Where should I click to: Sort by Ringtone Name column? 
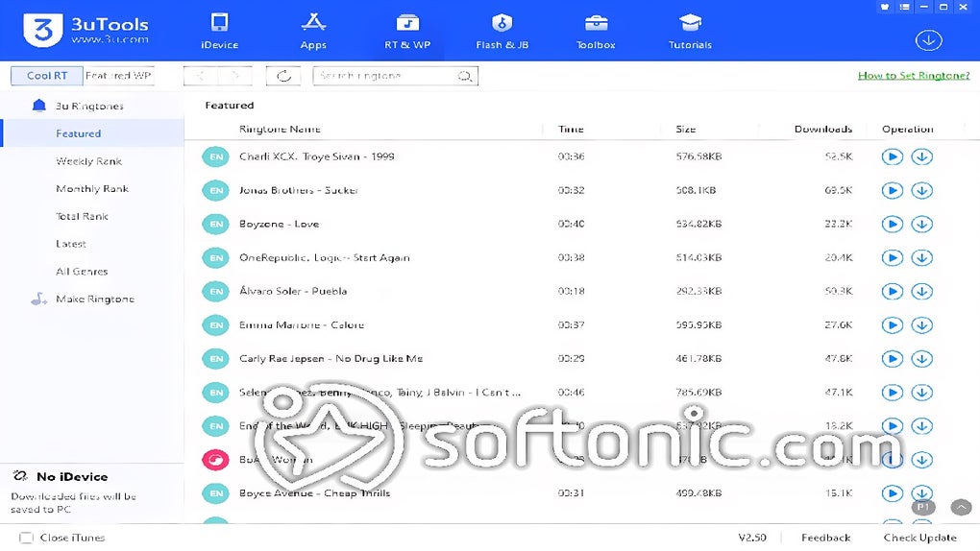point(280,130)
